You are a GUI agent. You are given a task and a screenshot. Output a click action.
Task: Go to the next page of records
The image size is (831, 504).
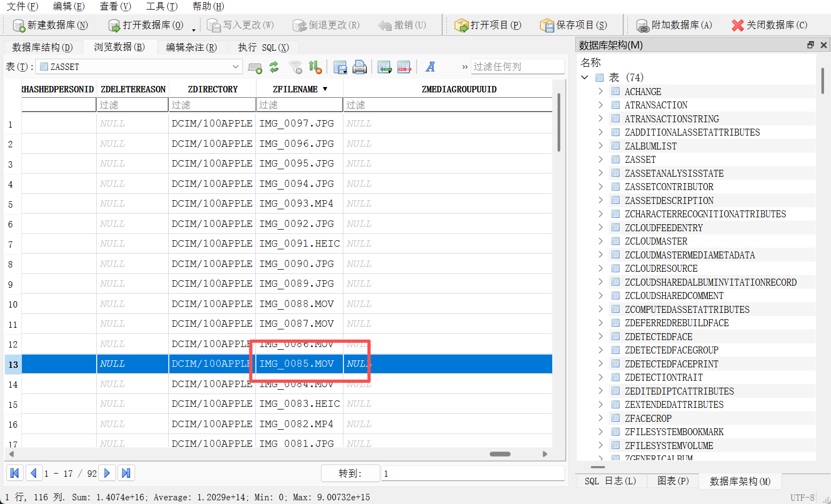(107, 473)
